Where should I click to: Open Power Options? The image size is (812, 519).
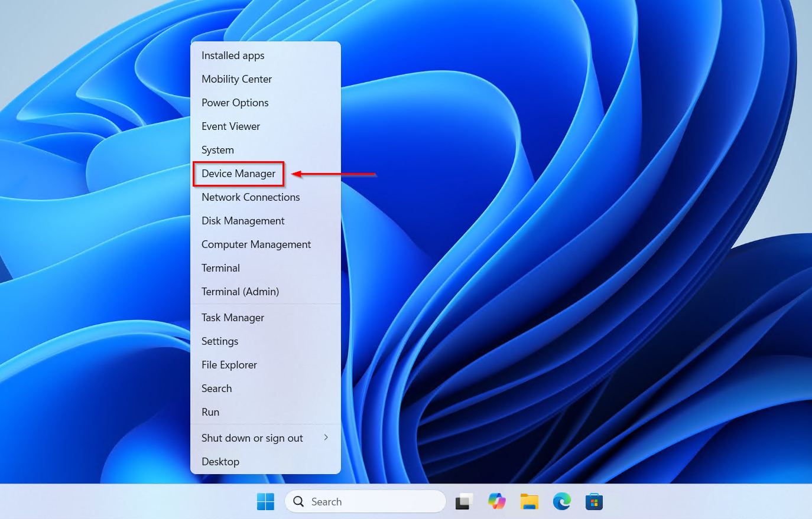235,102
